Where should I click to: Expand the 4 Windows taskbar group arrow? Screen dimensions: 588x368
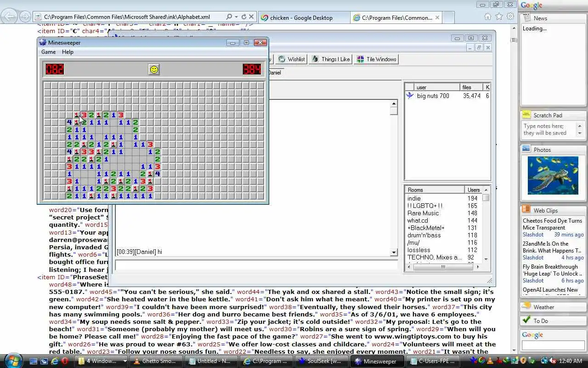pyautogui.click(x=125, y=361)
